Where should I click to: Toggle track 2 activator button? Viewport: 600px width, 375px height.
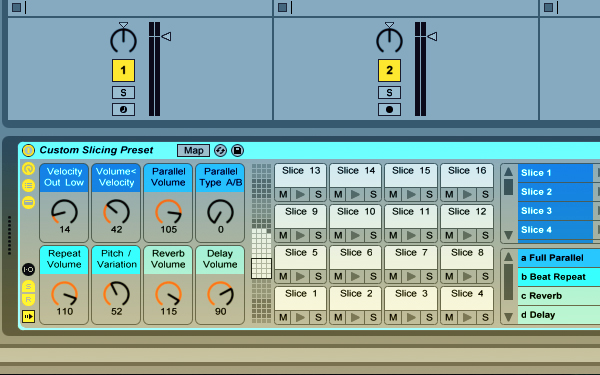tap(389, 70)
